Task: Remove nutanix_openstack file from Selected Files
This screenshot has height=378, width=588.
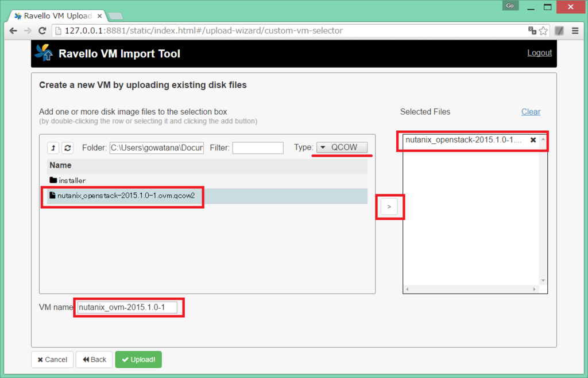Action: coord(533,140)
